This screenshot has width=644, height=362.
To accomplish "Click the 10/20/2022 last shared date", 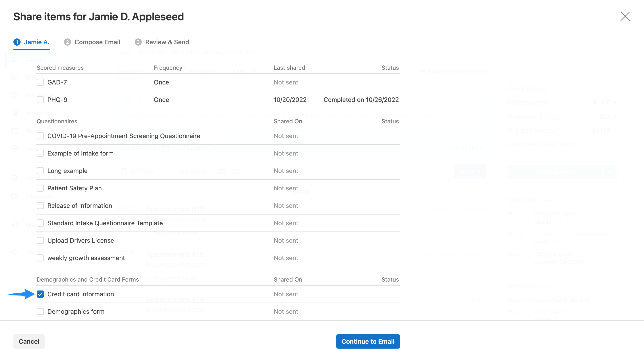I will point(290,100).
